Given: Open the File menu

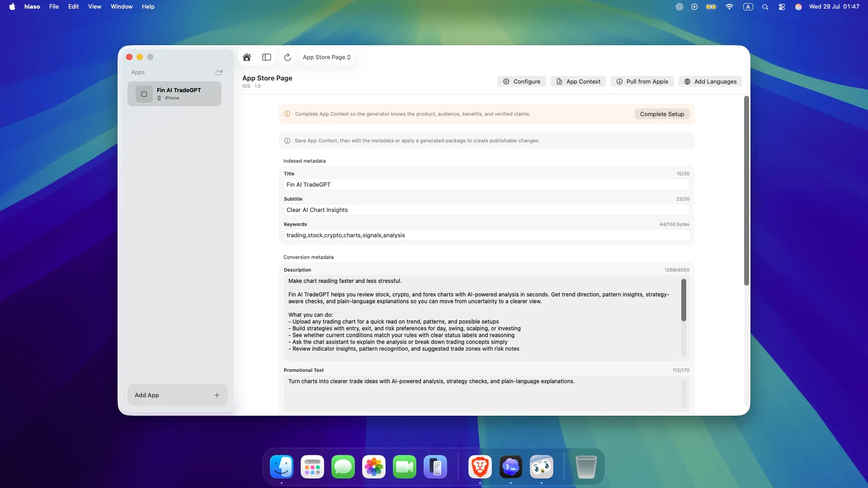Looking at the screenshot, I should click(x=54, y=6).
